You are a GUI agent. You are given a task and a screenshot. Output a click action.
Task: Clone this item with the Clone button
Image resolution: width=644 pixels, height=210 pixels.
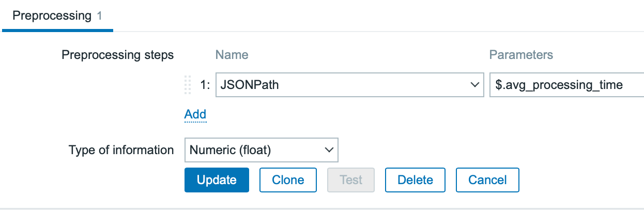tap(288, 180)
